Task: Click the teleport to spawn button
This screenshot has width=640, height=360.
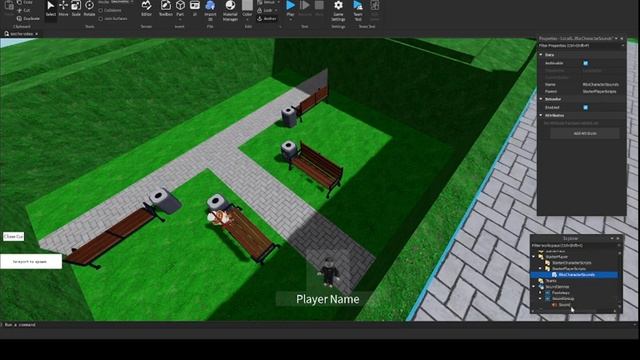Action: (x=31, y=261)
